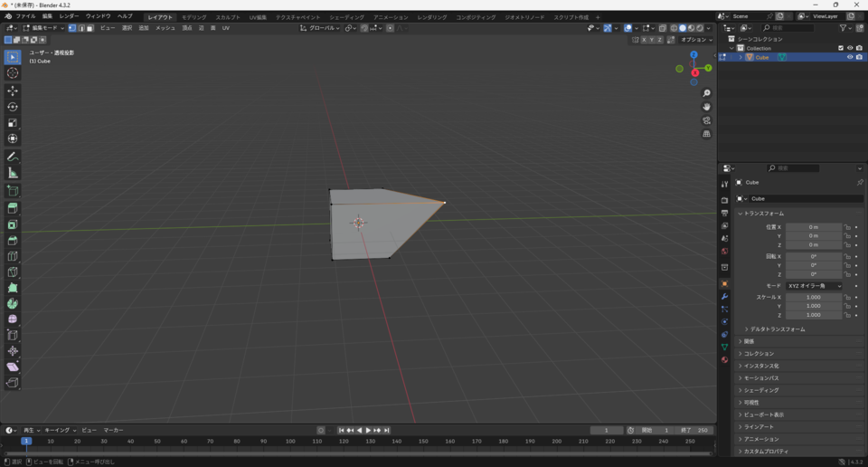Click the viewport zoom magnifier icon
This screenshot has width=868, height=467.
pos(706,93)
